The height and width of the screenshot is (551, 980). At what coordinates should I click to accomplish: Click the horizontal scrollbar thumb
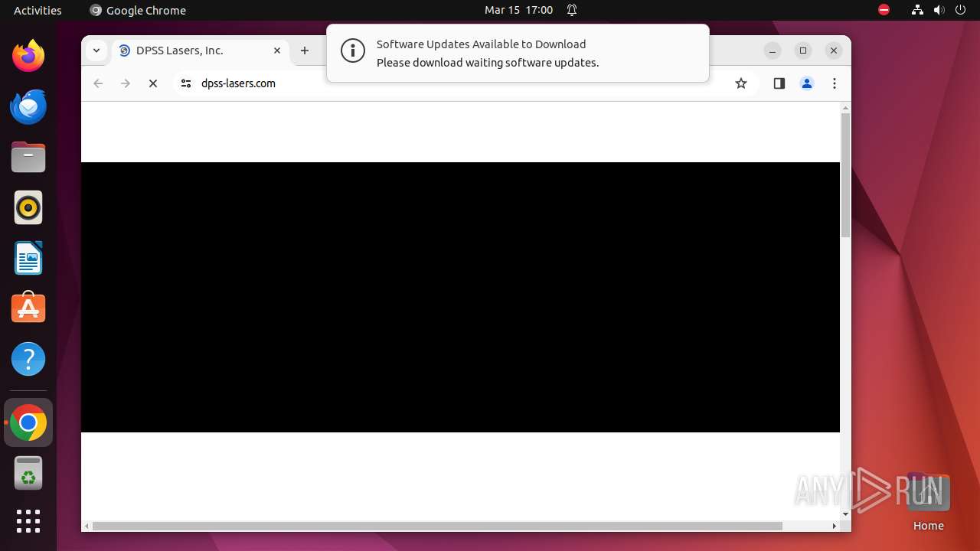click(437, 526)
